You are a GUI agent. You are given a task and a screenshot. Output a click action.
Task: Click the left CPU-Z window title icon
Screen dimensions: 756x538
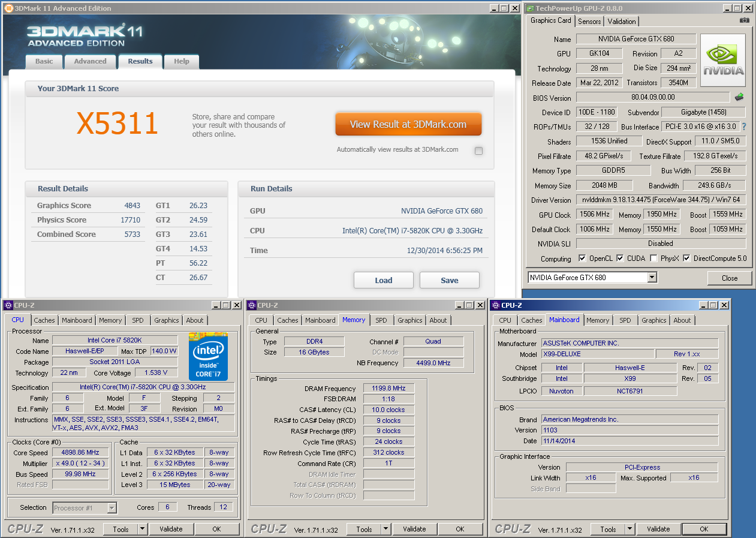point(8,305)
